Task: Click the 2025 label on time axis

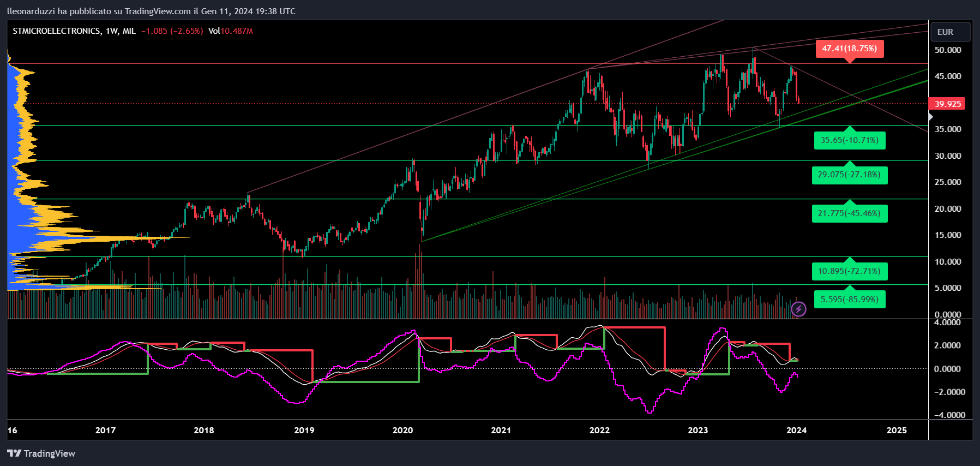Action: coord(897,430)
